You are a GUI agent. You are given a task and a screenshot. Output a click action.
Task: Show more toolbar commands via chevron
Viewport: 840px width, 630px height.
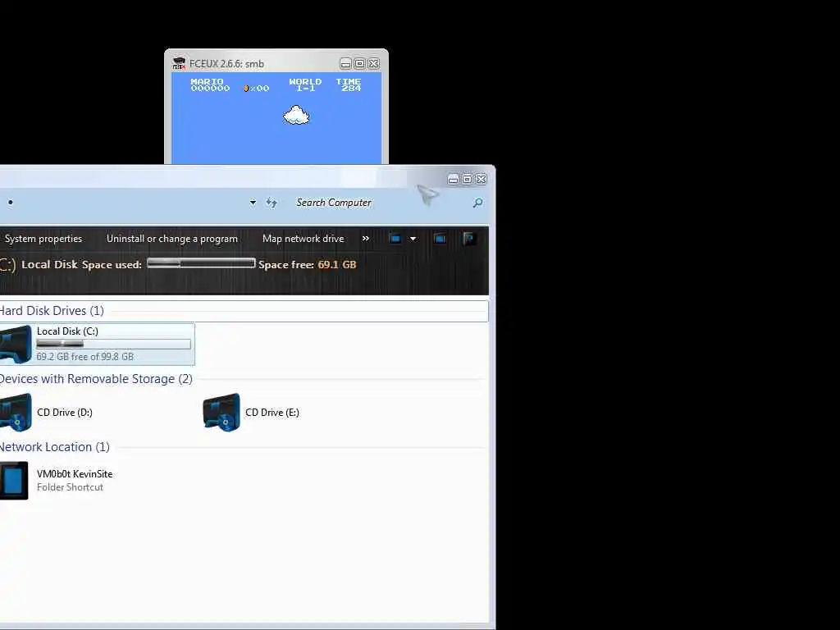coord(365,239)
